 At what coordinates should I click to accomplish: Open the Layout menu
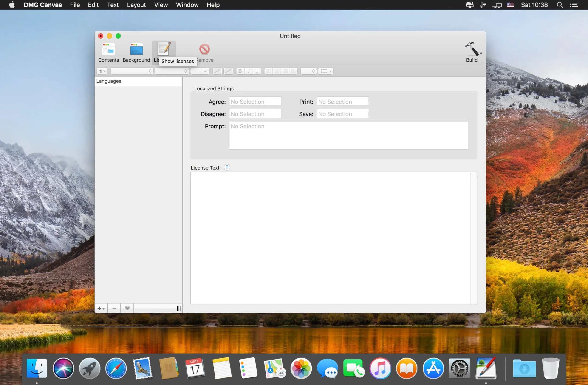(136, 5)
